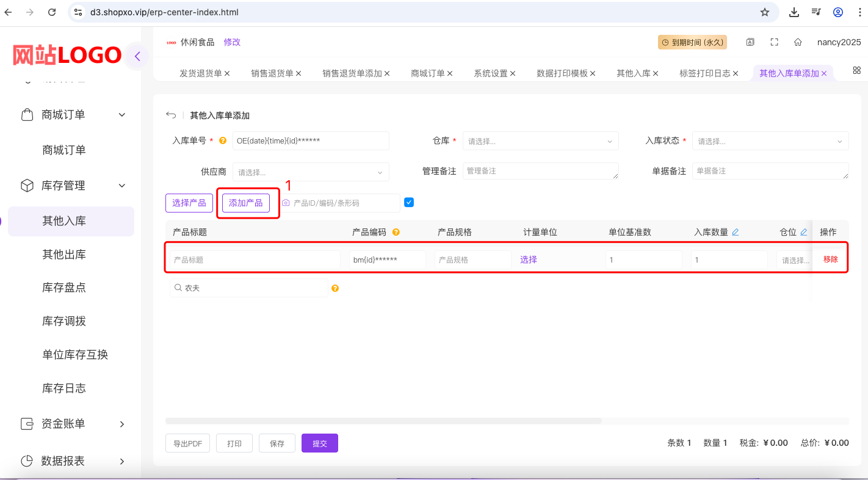Screen dimensions: 868x480
Task: Focus the 单据备注 text area
Action: coord(770,171)
